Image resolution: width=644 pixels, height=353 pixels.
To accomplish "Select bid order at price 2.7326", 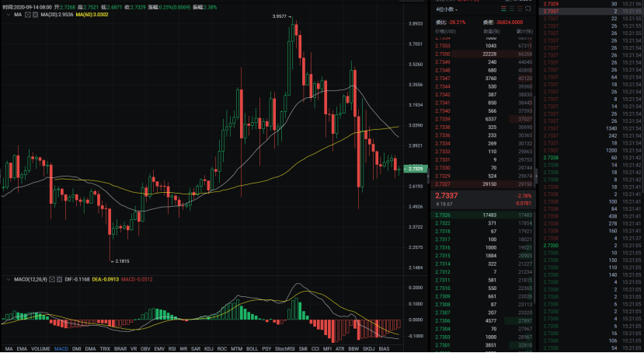I will [483, 215].
